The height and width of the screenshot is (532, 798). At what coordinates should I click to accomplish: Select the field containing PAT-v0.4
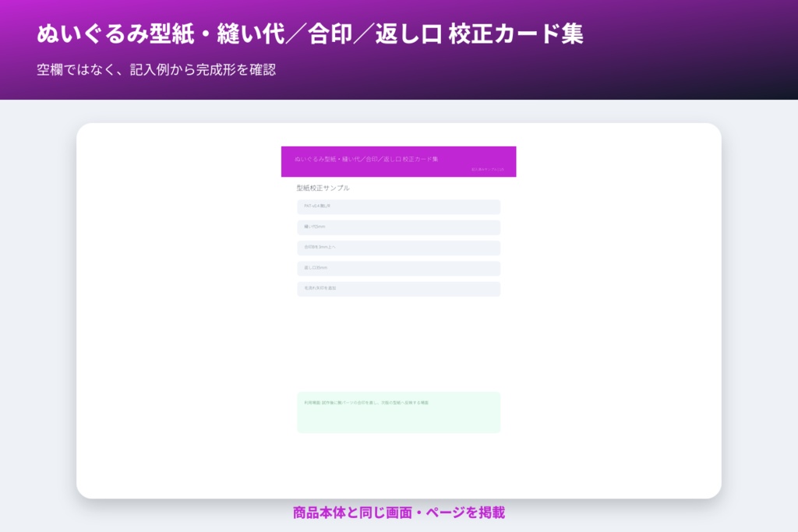[x=398, y=207]
